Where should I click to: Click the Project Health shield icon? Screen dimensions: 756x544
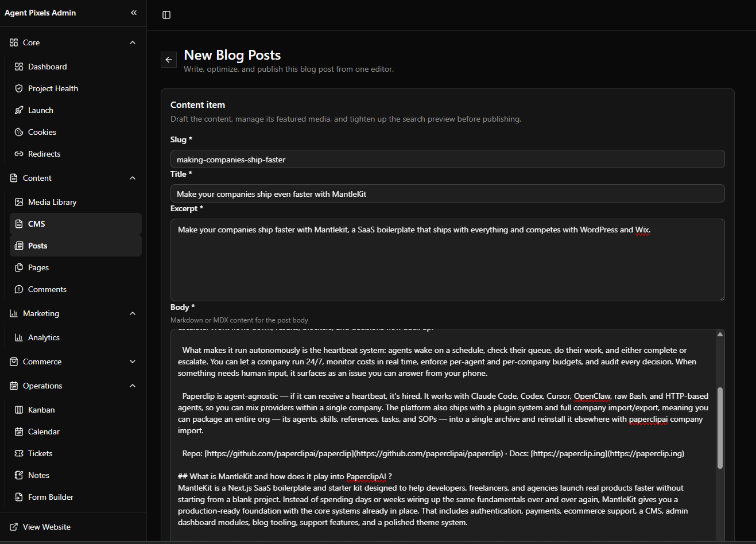click(x=19, y=88)
